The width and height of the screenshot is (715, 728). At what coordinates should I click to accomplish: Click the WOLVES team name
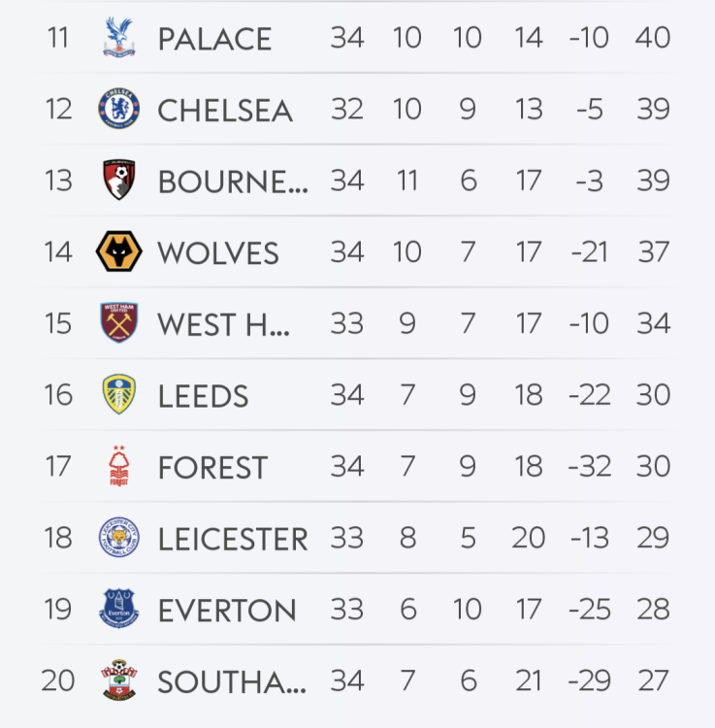218,253
